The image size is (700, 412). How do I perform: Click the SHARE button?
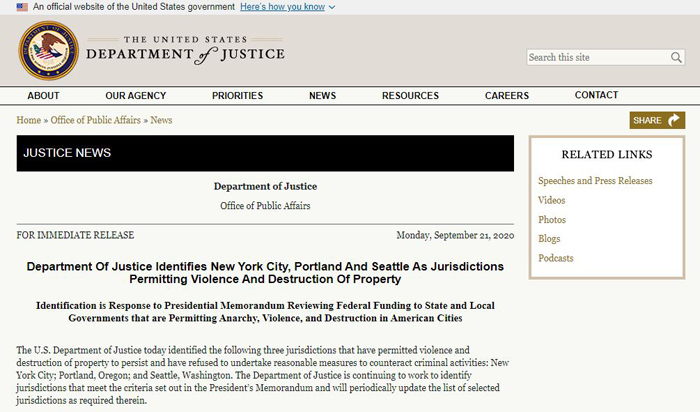(657, 120)
